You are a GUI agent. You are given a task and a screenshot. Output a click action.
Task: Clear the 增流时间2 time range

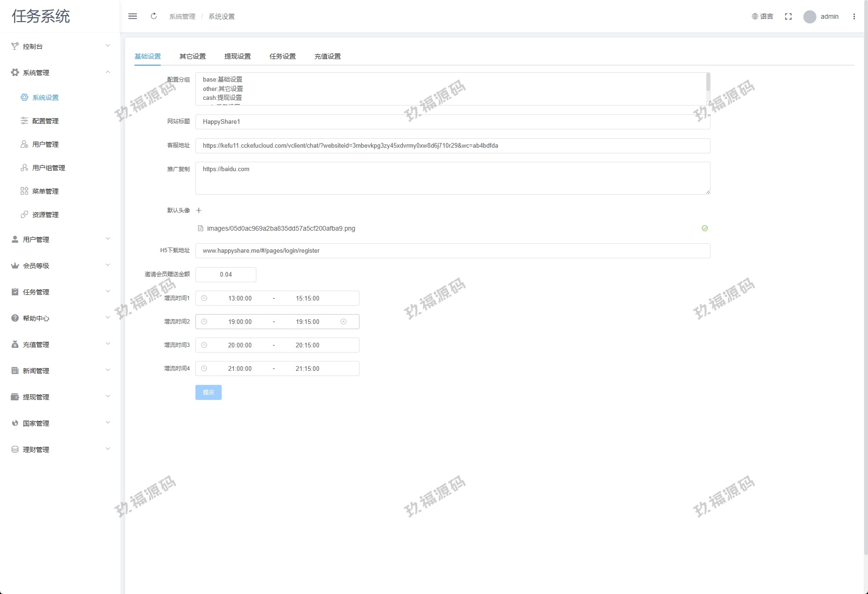tap(344, 322)
